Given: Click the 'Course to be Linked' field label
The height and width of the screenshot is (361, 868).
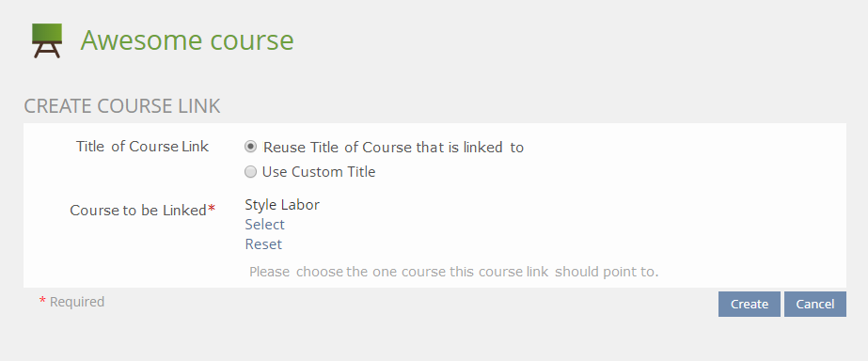Looking at the screenshot, I should 138,211.
